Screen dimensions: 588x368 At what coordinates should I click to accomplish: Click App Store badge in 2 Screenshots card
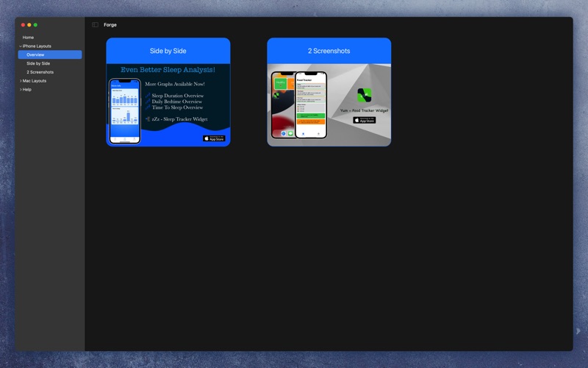(364, 120)
